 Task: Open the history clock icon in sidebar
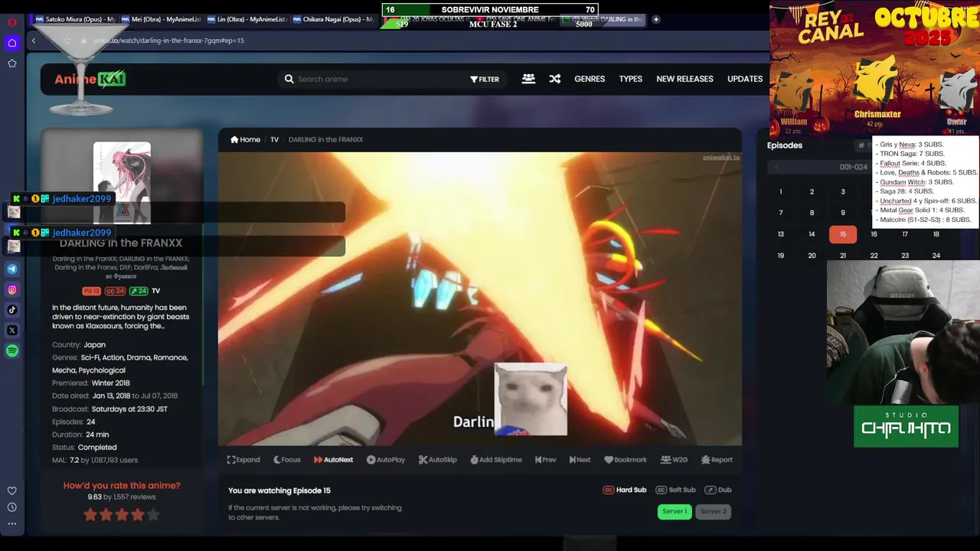point(12,507)
